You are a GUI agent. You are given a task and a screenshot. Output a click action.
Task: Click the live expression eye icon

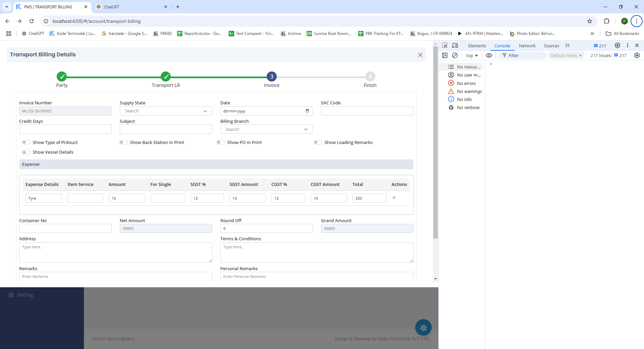point(489,55)
